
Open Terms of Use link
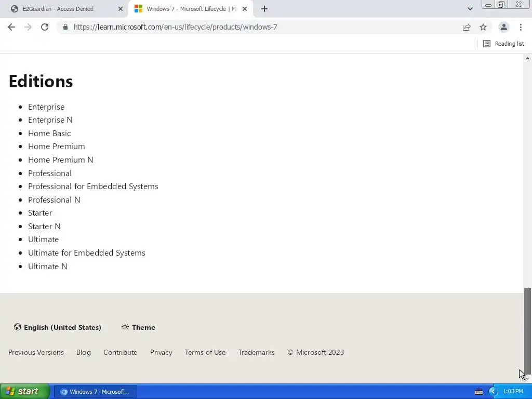pos(205,352)
